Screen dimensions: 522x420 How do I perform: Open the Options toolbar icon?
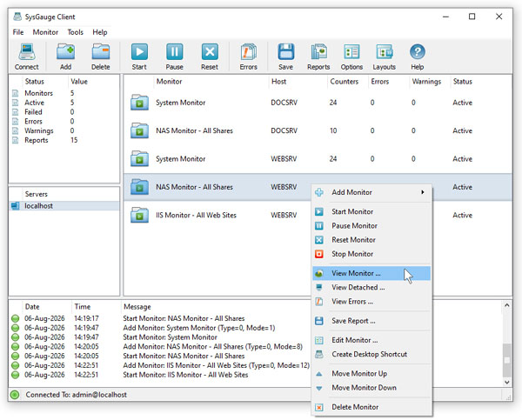click(351, 53)
